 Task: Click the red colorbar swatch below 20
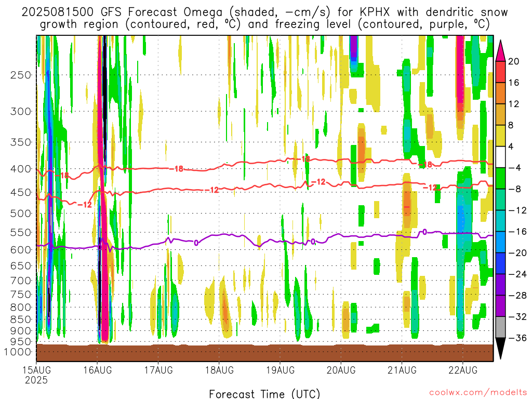point(500,72)
